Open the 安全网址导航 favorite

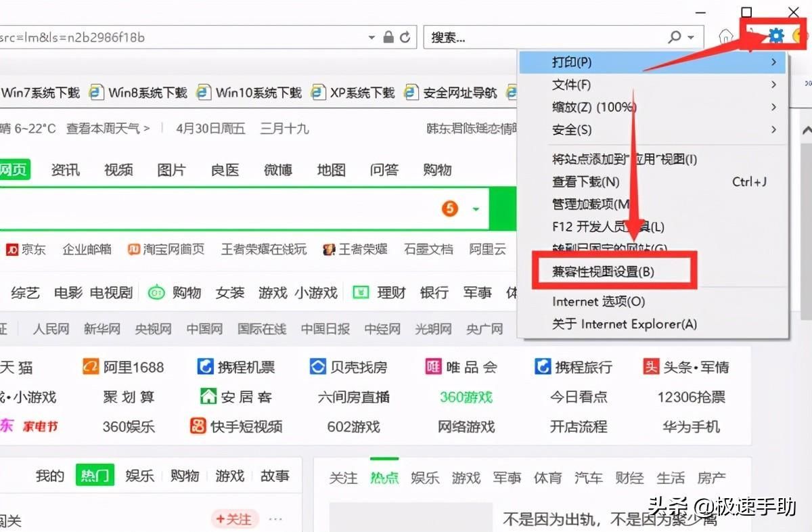(451, 93)
